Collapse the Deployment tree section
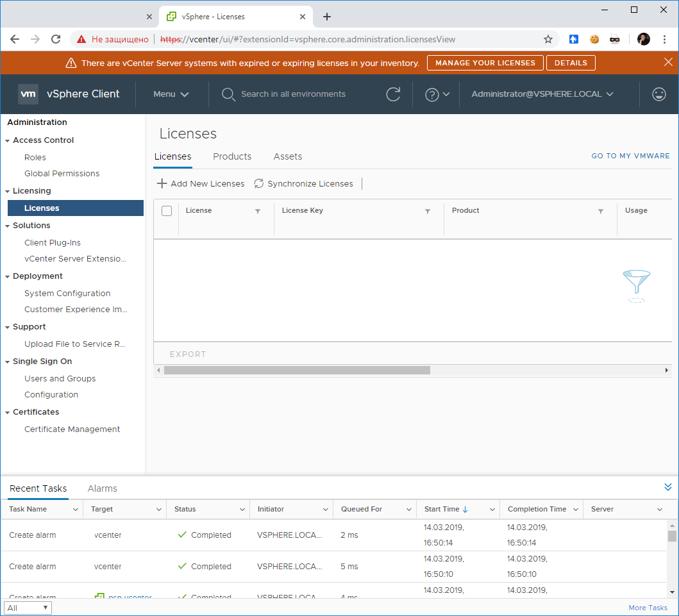 point(7,277)
